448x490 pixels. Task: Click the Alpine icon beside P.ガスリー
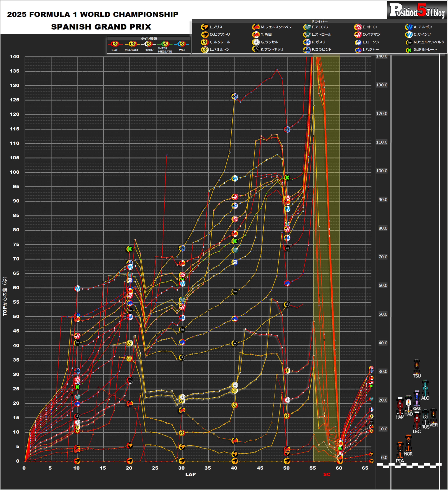click(x=307, y=42)
